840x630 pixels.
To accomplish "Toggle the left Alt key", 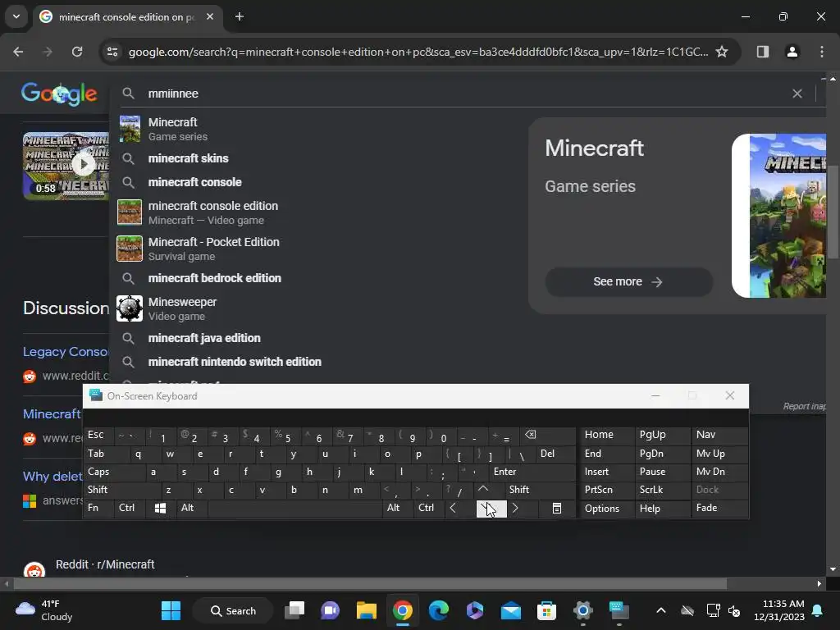I will [x=192, y=509].
